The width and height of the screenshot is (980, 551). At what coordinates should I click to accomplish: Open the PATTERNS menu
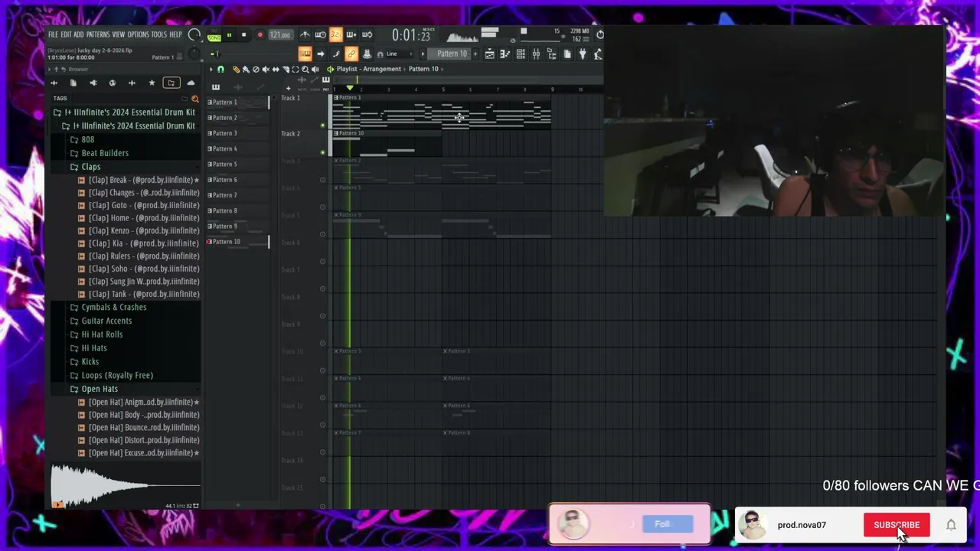click(98, 34)
